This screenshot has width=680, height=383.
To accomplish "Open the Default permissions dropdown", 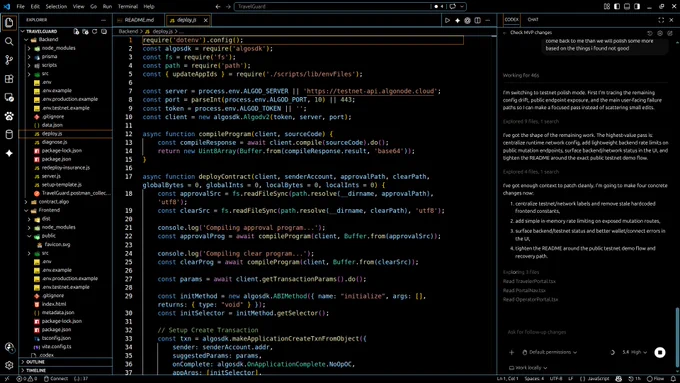I will coord(549,352).
